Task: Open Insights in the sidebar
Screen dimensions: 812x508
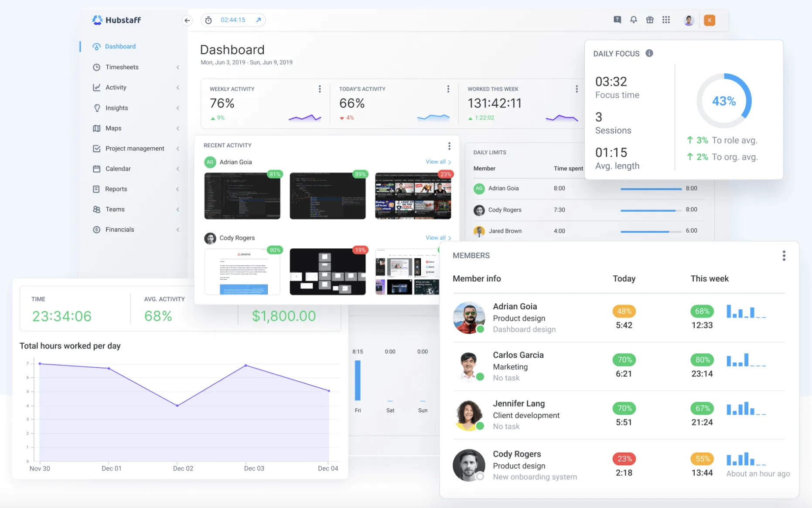Action: [x=116, y=108]
